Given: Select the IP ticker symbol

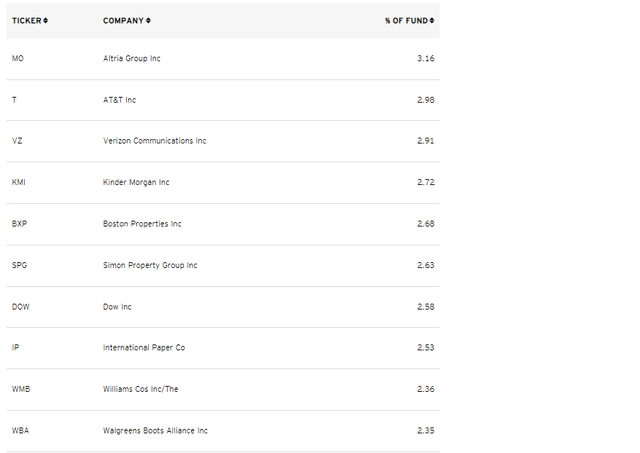Looking at the screenshot, I should pyautogui.click(x=15, y=347).
